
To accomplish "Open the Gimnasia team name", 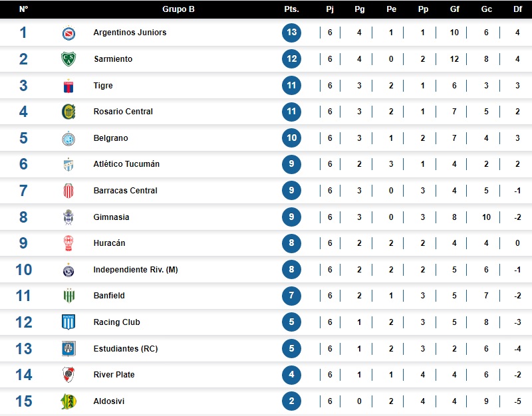I will pos(111,217).
